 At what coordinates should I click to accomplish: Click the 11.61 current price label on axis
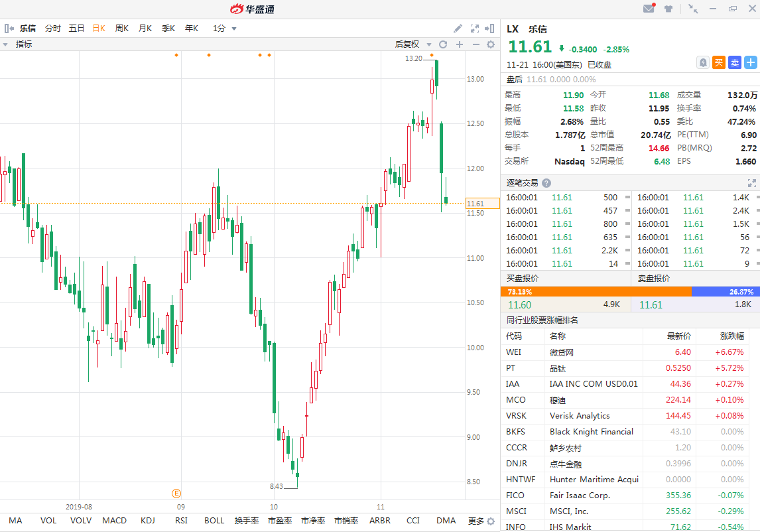[483, 204]
